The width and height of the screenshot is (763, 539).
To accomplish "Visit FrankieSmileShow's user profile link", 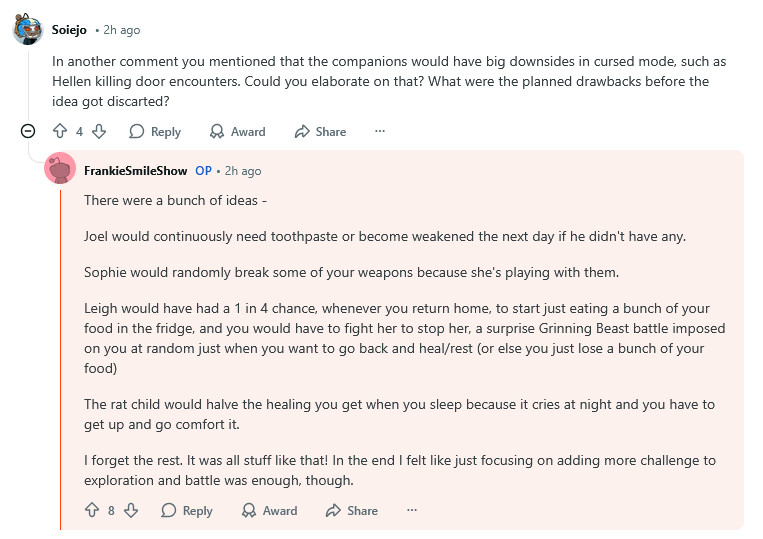I will (x=134, y=171).
